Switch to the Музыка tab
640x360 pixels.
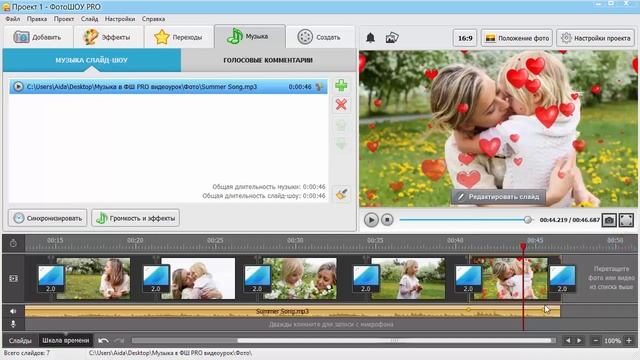tap(250, 36)
